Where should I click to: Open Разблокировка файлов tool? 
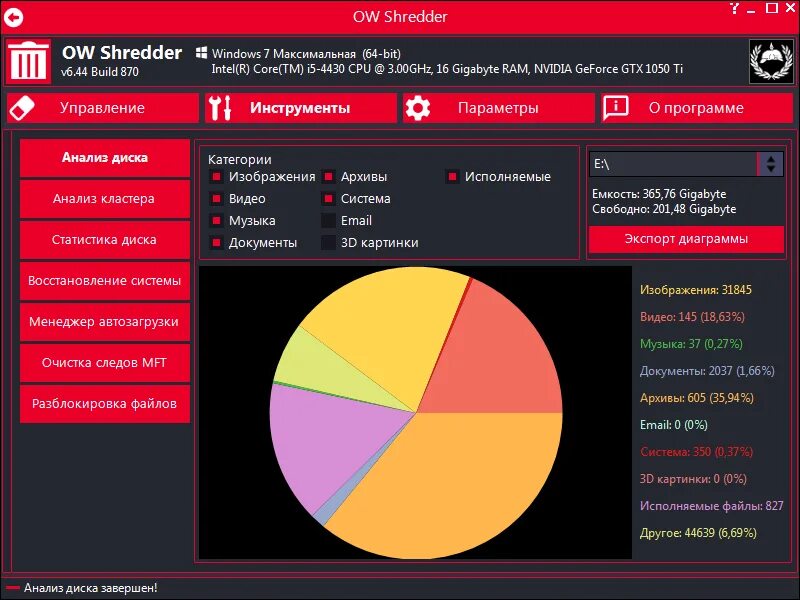coord(105,404)
